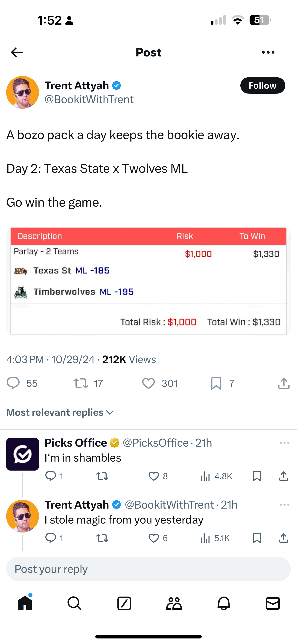297x644 pixels.
Task: Tap the Post your reply field
Action: [148, 569]
